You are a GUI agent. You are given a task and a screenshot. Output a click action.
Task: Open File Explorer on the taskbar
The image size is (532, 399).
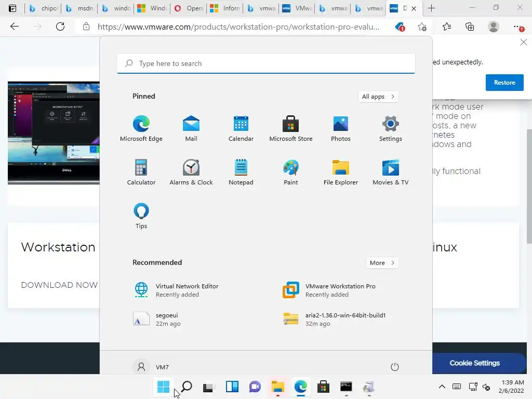tap(278, 387)
